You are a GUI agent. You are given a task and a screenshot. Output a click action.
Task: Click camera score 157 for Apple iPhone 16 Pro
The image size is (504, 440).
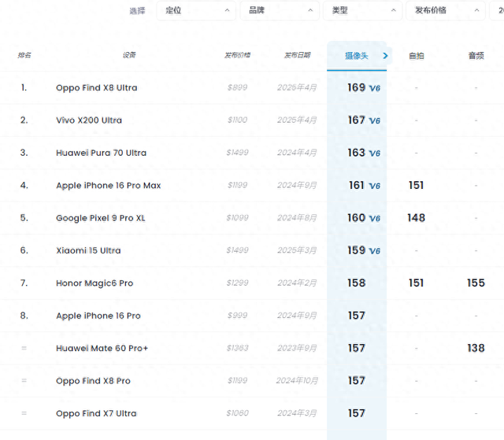(x=357, y=316)
